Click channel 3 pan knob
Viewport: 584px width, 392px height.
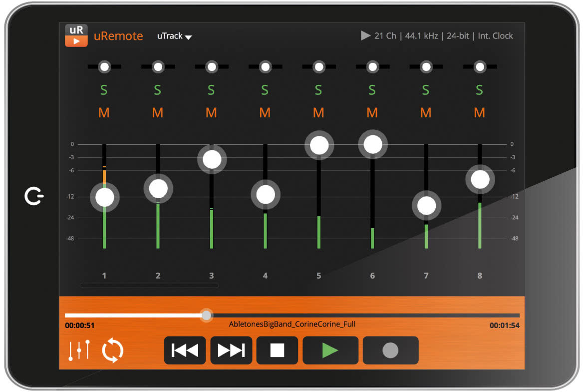(x=212, y=67)
